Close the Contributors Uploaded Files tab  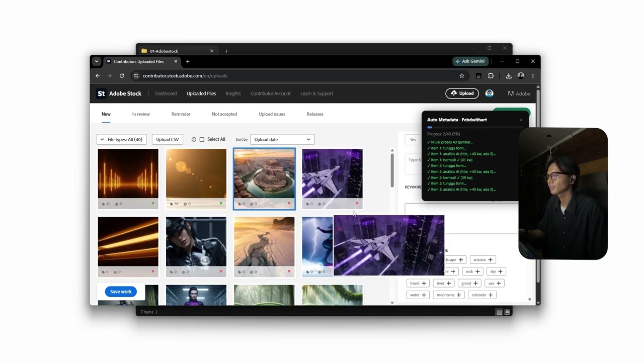pos(176,61)
